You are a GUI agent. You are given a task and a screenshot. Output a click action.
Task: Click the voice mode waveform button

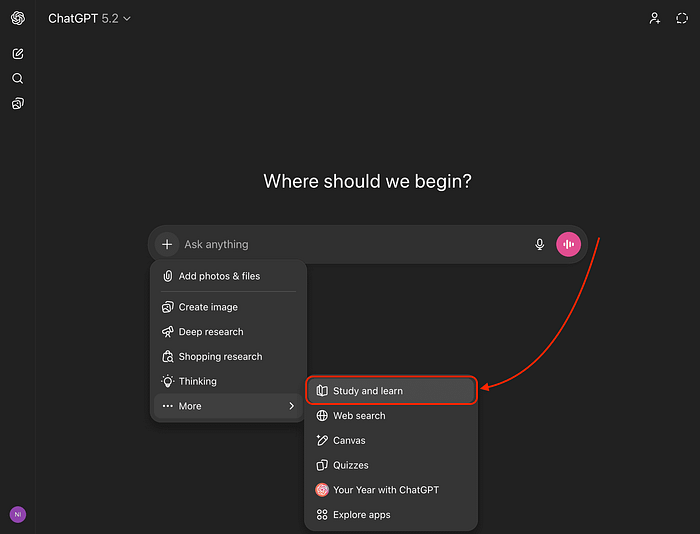(x=568, y=244)
